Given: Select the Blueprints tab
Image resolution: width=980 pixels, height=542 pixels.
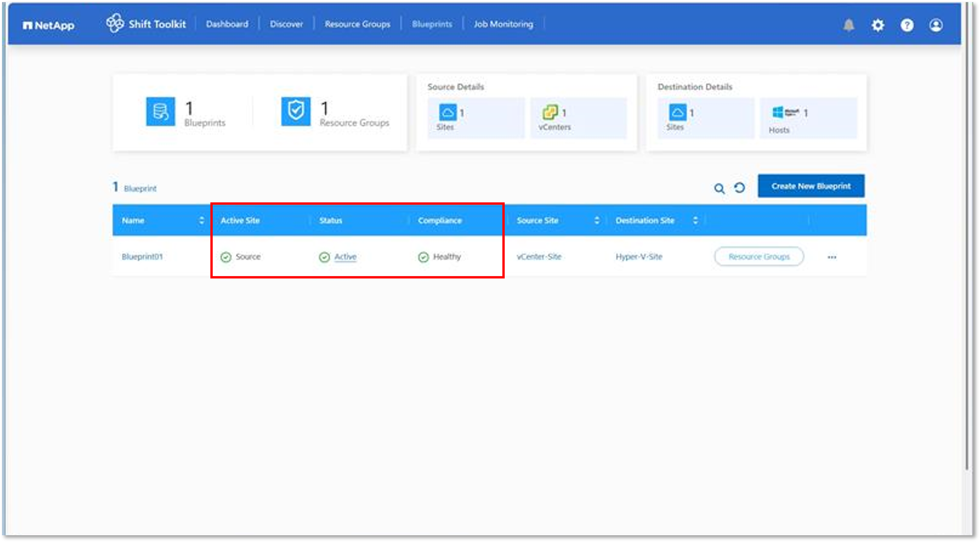Looking at the screenshot, I should [x=432, y=24].
